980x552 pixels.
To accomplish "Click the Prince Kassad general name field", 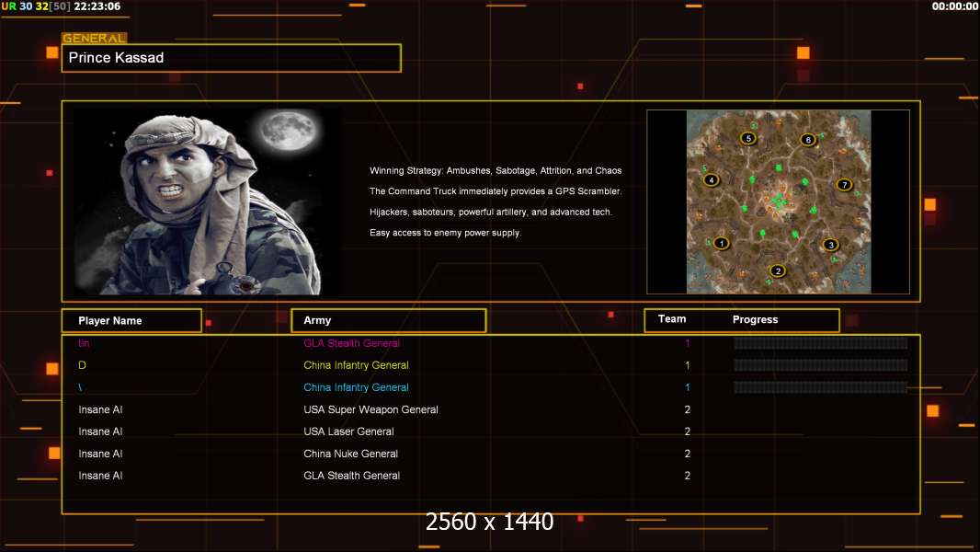I will click(232, 58).
